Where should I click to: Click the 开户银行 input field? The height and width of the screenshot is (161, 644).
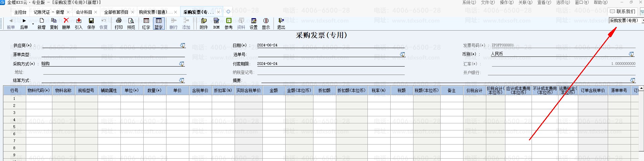(561, 72)
